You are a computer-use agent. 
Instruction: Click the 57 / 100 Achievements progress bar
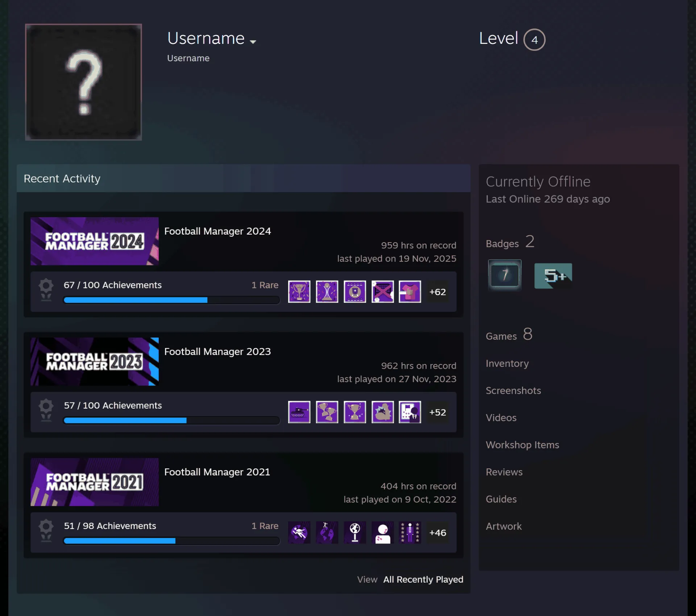point(171,420)
